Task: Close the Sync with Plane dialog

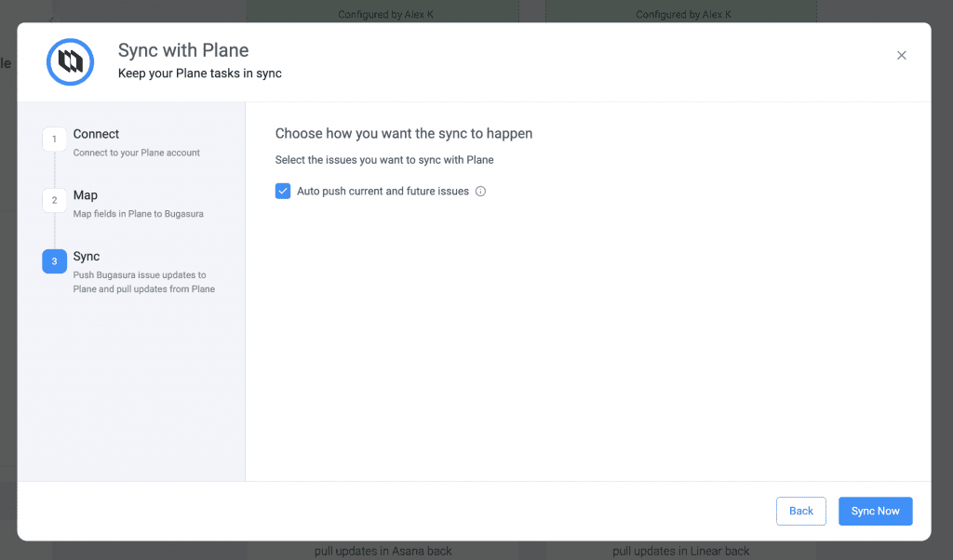Action: [x=901, y=55]
